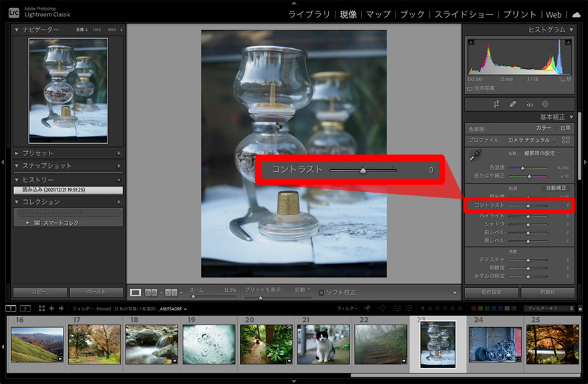Expand the スナップショット panel
Viewport: 588px width, 384px height.
coord(17,165)
